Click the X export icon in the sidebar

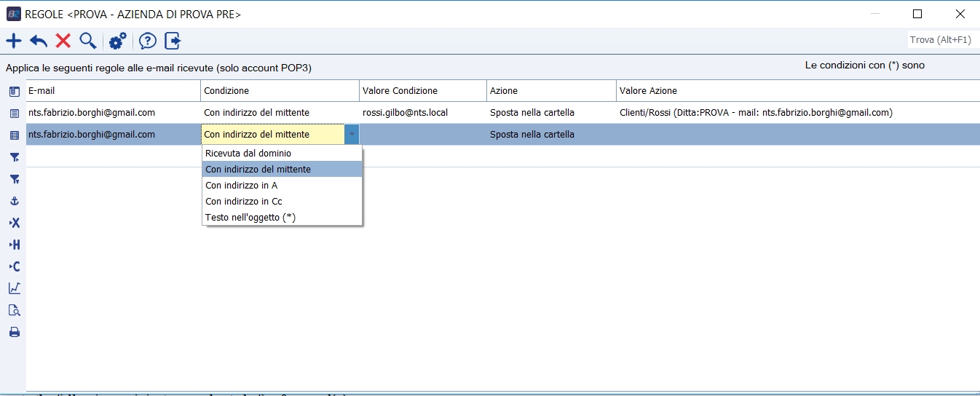pos(14,223)
